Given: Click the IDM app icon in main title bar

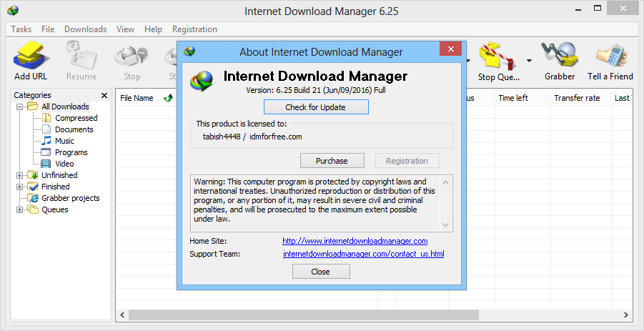Looking at the screenshot, I should coord(13,10).
